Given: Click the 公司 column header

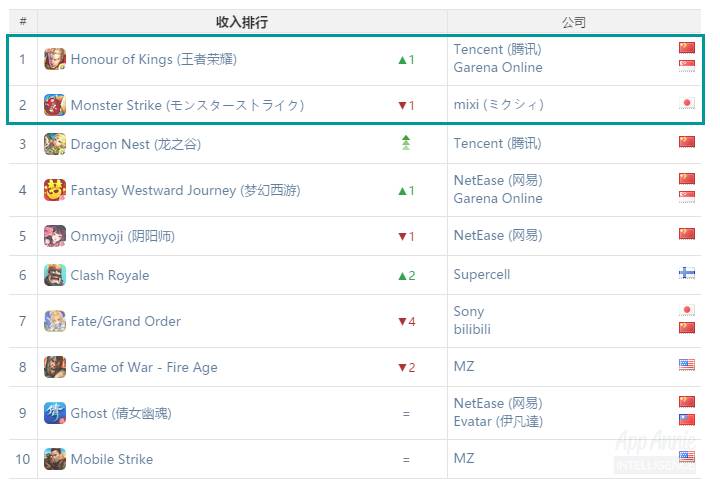Looking at the screenshot, I should point(574,22).
